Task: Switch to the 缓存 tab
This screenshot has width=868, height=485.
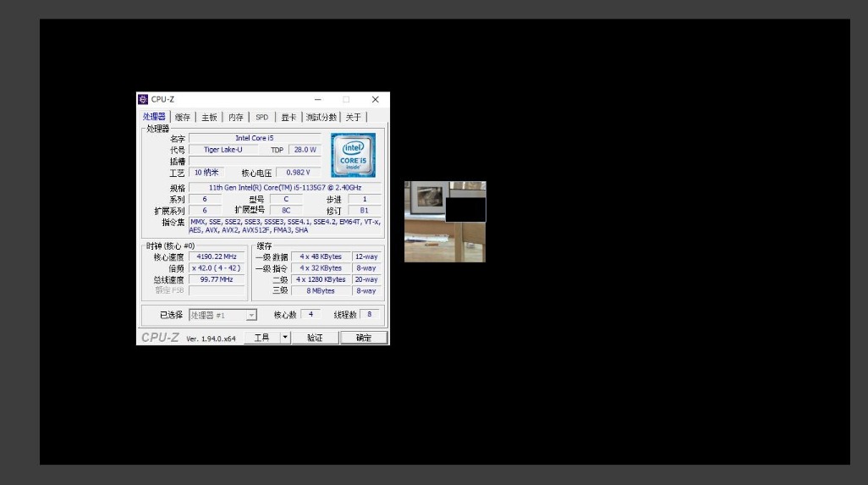Action: [x=183, y=118]
